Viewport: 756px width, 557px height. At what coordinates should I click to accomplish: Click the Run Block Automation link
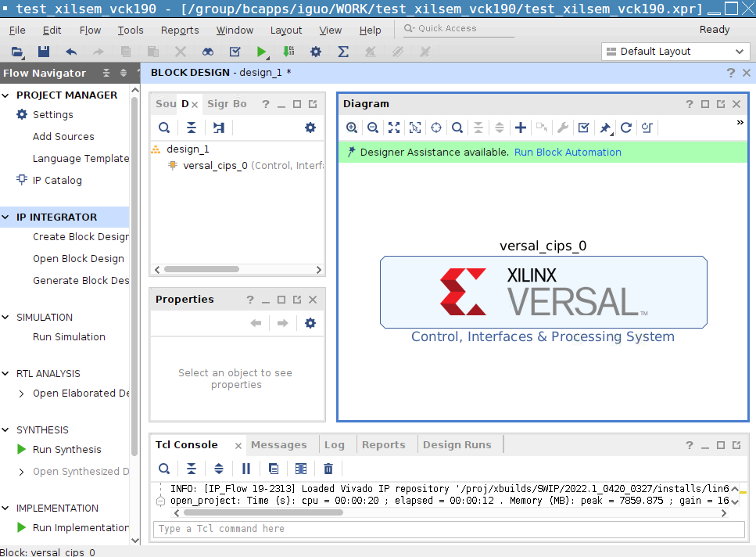click(568, 153)
